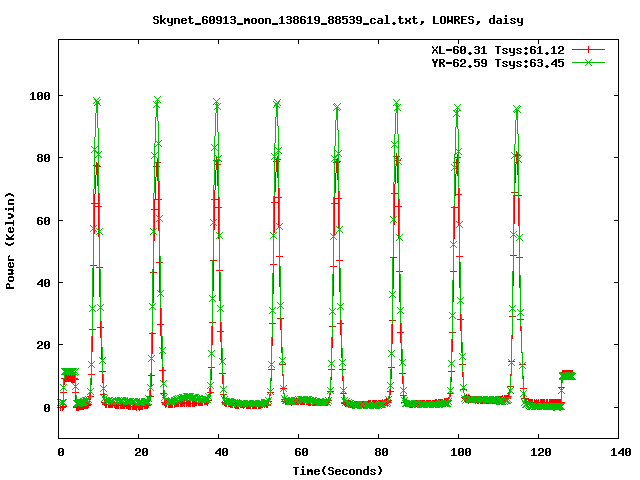Click the x-axis tick label 140
The height and width of the screenshot is (480, 640).
pos(620,452)
